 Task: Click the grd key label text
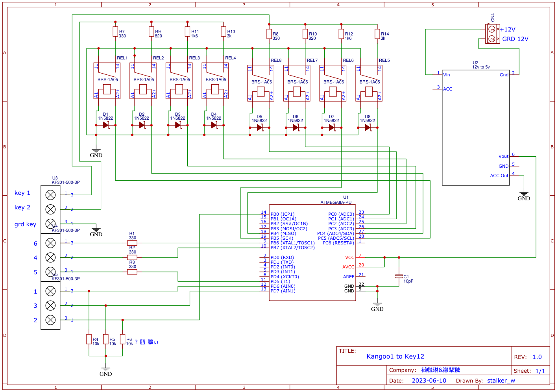click(x=25, y=224)
